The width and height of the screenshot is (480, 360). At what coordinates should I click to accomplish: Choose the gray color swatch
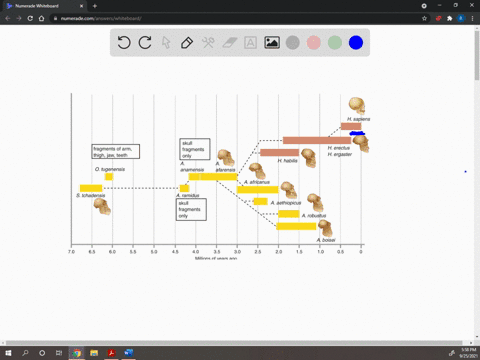pyautogui.click(x=293, y=43)
